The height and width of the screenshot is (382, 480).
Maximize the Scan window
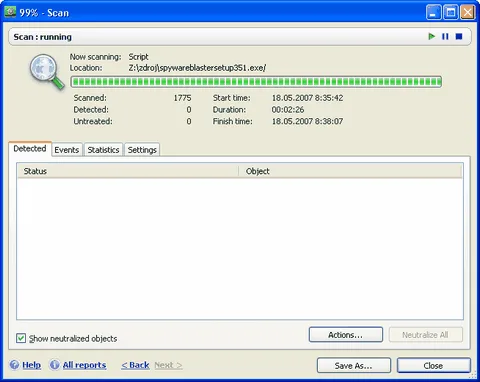[x=451, y=13]
